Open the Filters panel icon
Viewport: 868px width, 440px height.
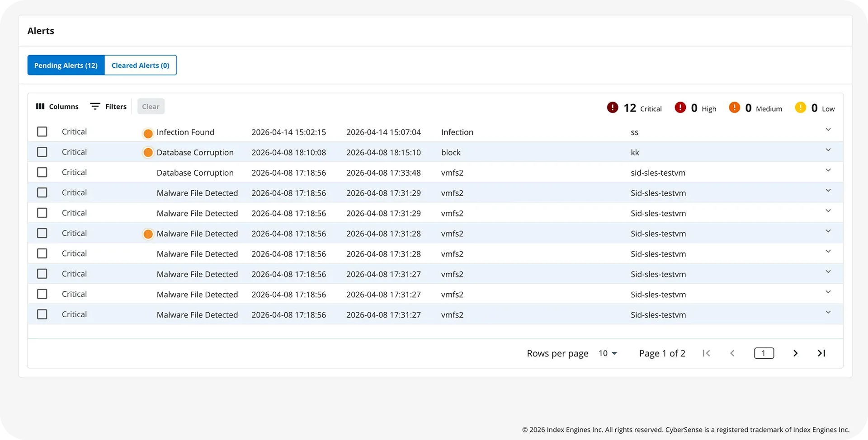tap(95, 106)
